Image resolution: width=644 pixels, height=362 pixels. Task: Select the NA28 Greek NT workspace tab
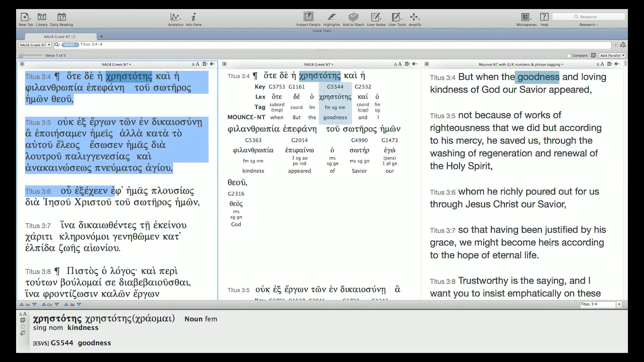click(x=58, y=37)
